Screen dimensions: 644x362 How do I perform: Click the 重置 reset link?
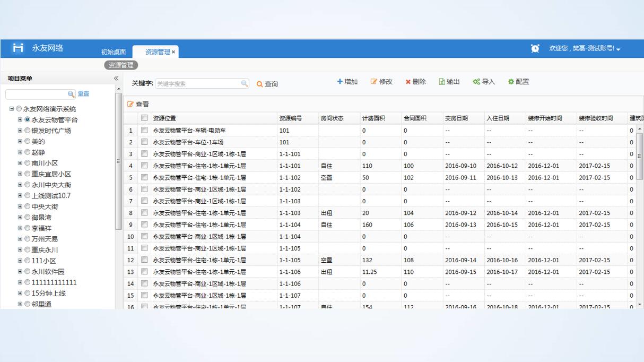point(83,94)
